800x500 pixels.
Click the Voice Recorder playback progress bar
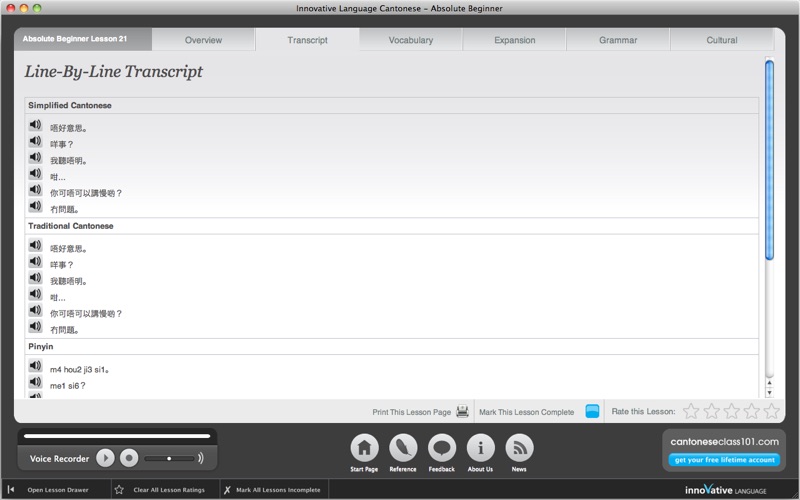(x=117, y=436)
